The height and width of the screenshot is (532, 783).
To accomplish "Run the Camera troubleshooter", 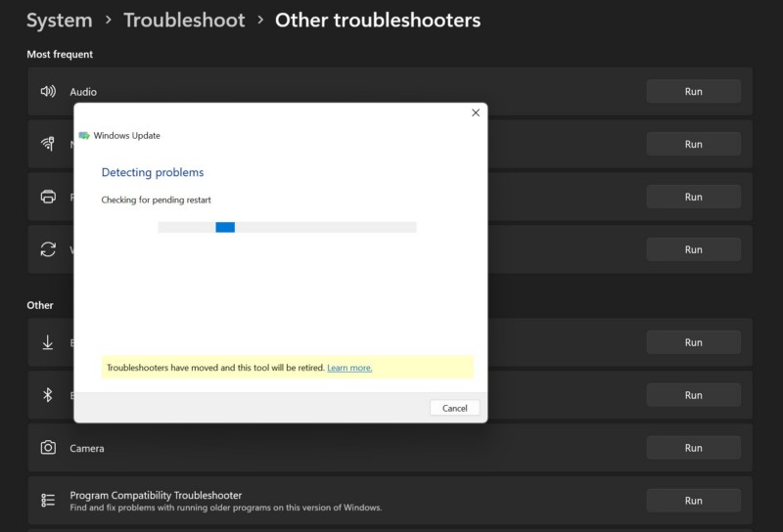I will click(693, 448).
